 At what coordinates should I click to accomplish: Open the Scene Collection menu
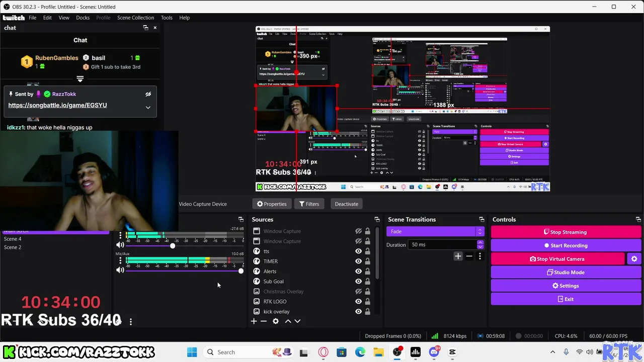click(136, 18)
